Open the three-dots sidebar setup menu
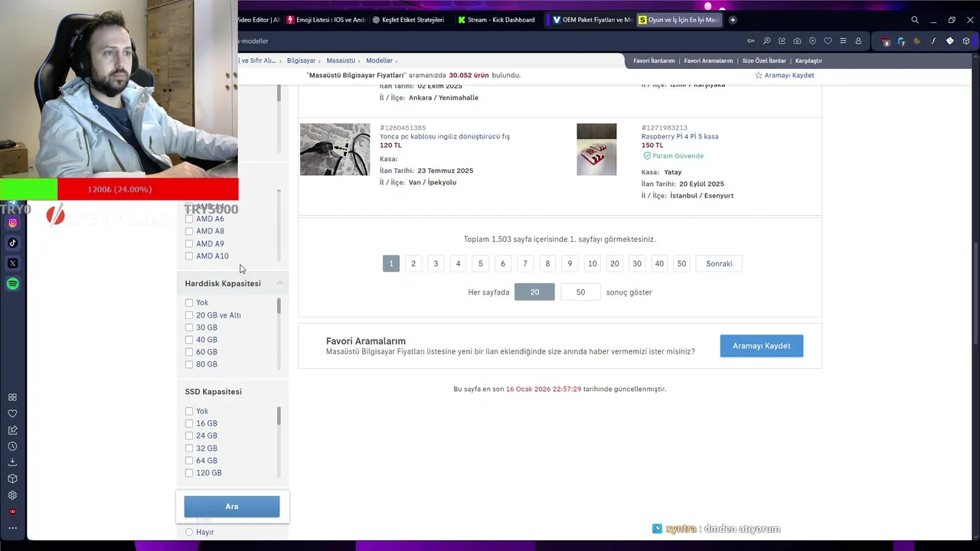The image size is (980, 551). [12, 528]
